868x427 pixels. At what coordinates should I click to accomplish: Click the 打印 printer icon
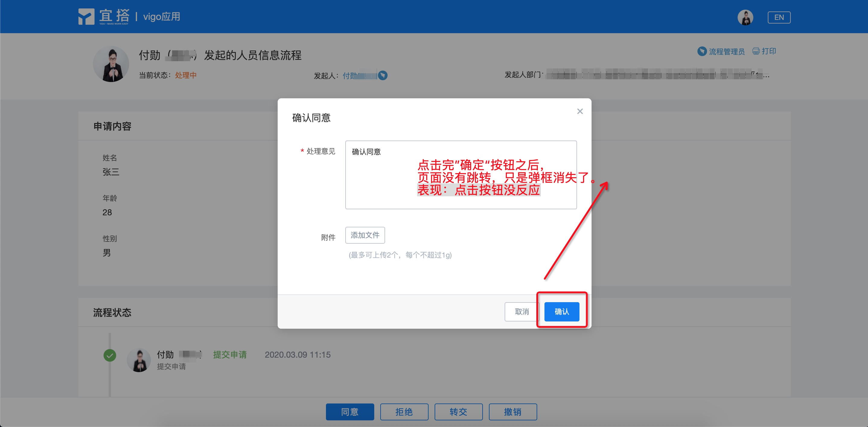[756, 51]
